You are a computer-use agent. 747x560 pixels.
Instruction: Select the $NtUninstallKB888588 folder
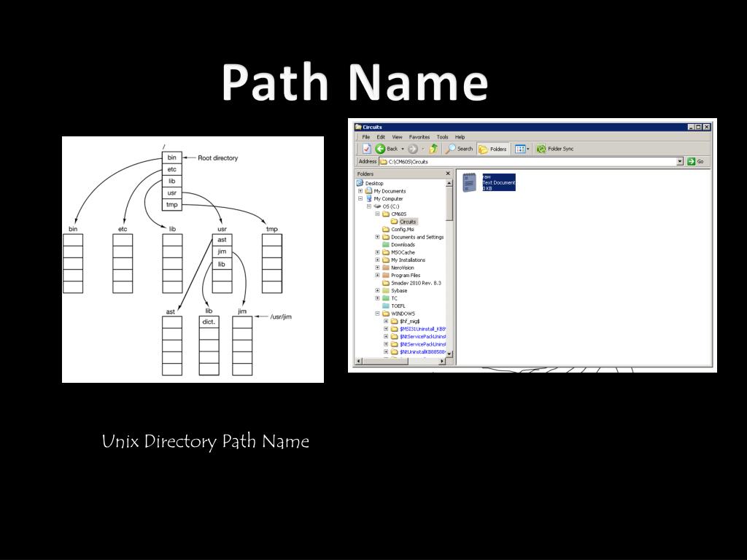point(422,352)
